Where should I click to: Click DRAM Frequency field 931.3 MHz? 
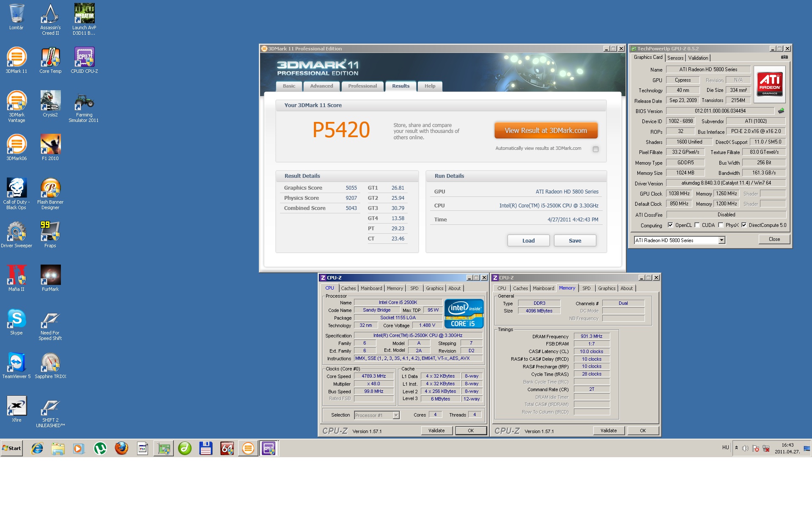pos(591,336)
